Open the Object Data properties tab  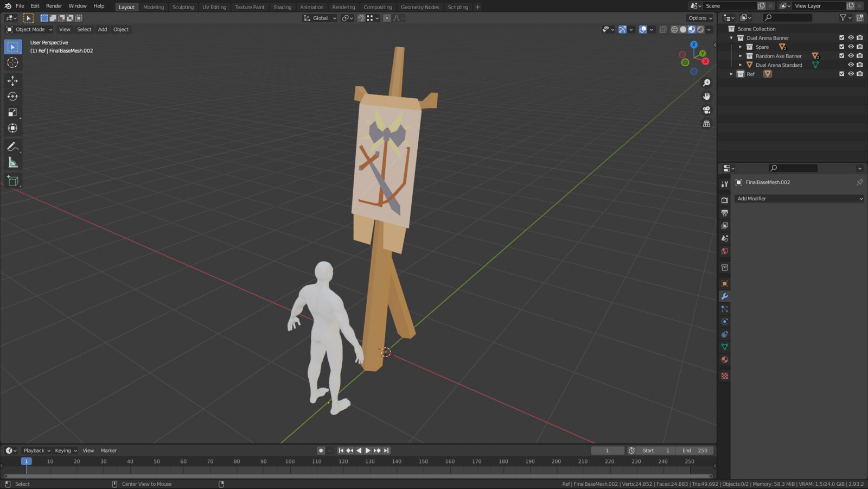coord(725,347)
